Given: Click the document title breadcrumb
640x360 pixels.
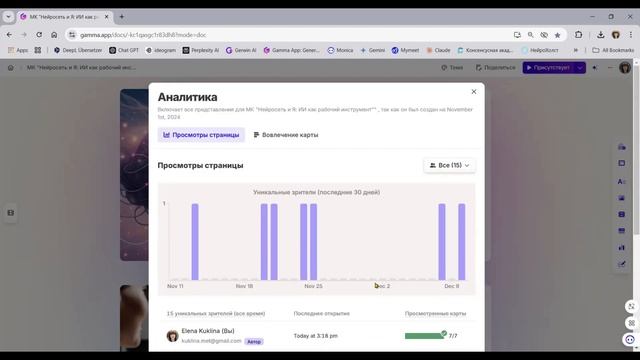Looking at the screenshot, I should (81, 67).
